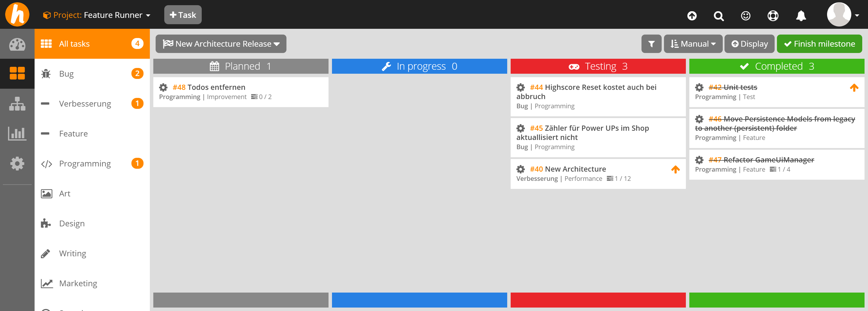868x311 pixels.
Task: Open the notifications bell
Action: [801, 16]
